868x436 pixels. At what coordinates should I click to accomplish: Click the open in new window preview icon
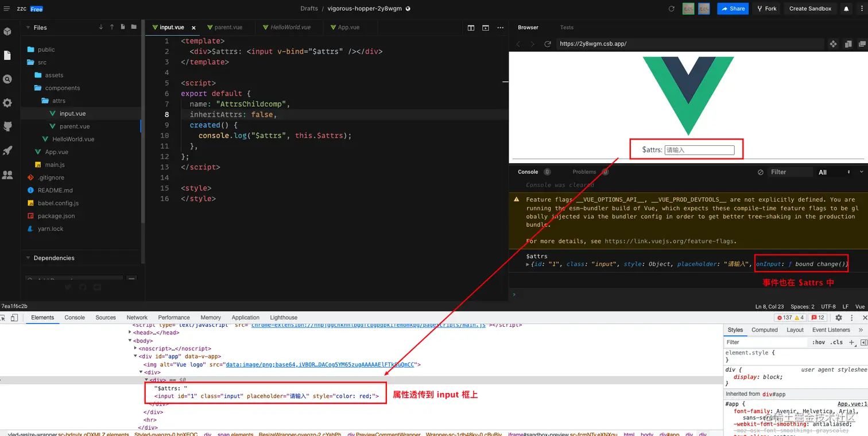(862, 44)
